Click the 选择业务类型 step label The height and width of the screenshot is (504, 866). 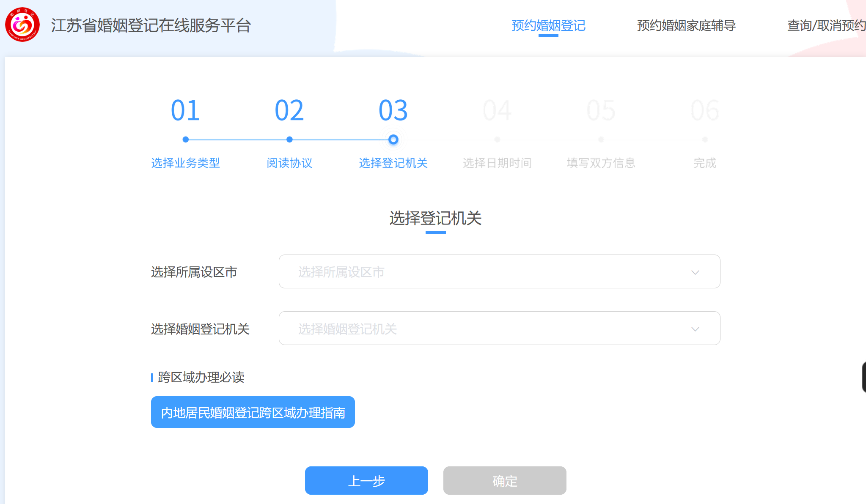185,163
